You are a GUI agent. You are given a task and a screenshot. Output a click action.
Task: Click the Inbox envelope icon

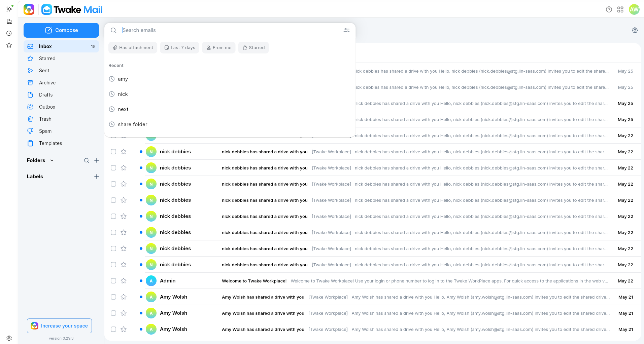(x=30, y=46)
